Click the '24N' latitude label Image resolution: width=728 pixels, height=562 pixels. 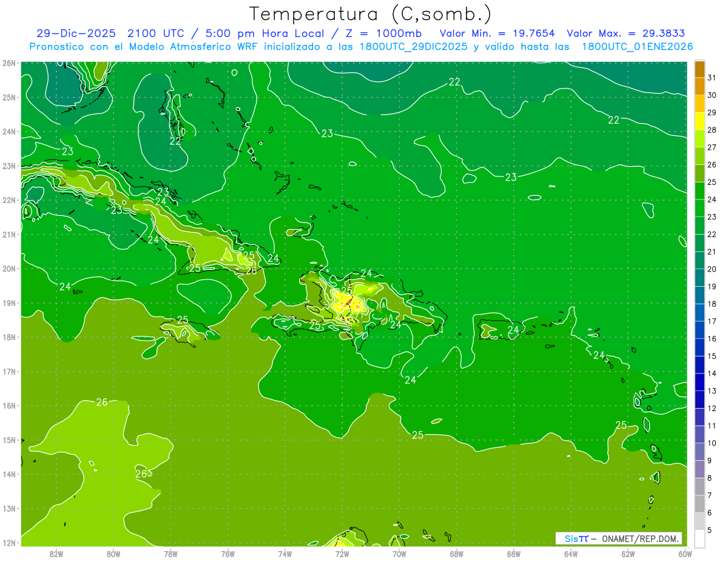pyautogui.click(x=9, y=132)
